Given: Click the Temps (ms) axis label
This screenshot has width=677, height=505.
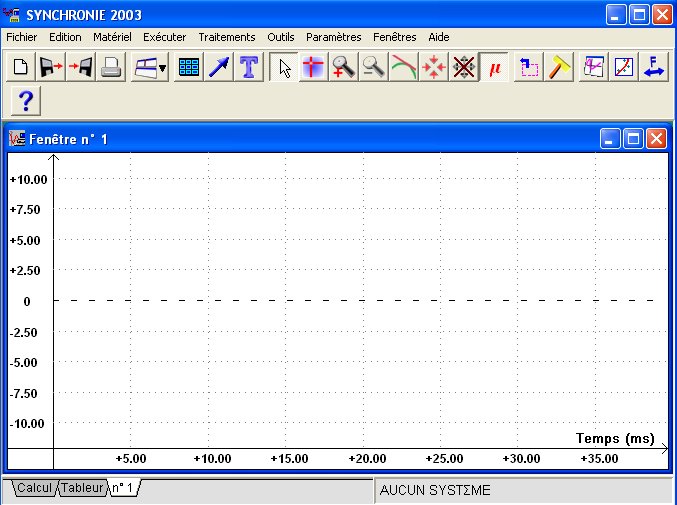Looking at the screenshot, I should pos(615,438).
